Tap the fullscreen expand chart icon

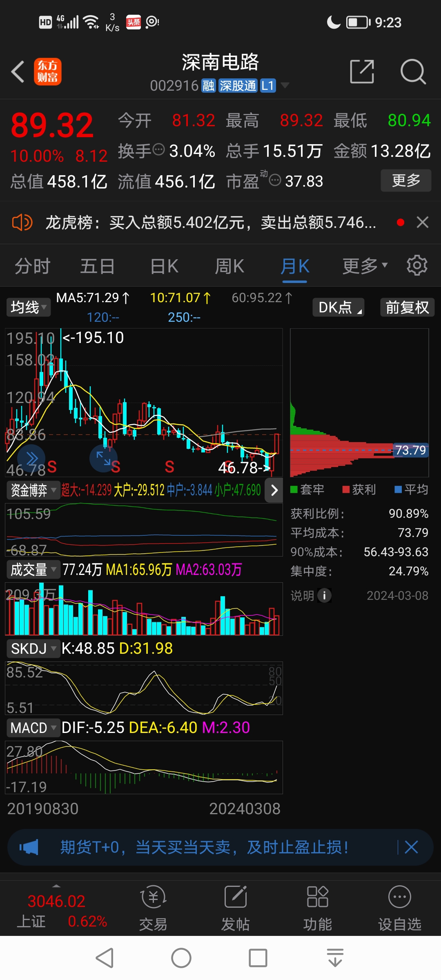coord(103,458)
